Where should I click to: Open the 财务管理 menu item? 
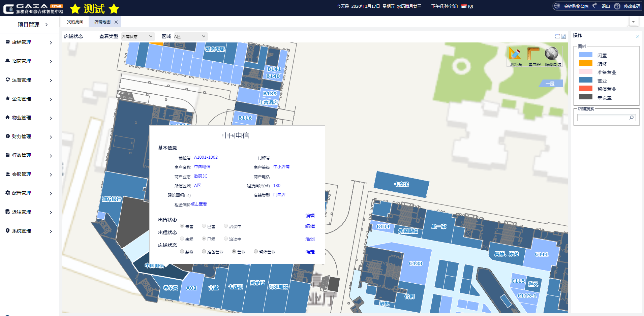pos(29,136)
